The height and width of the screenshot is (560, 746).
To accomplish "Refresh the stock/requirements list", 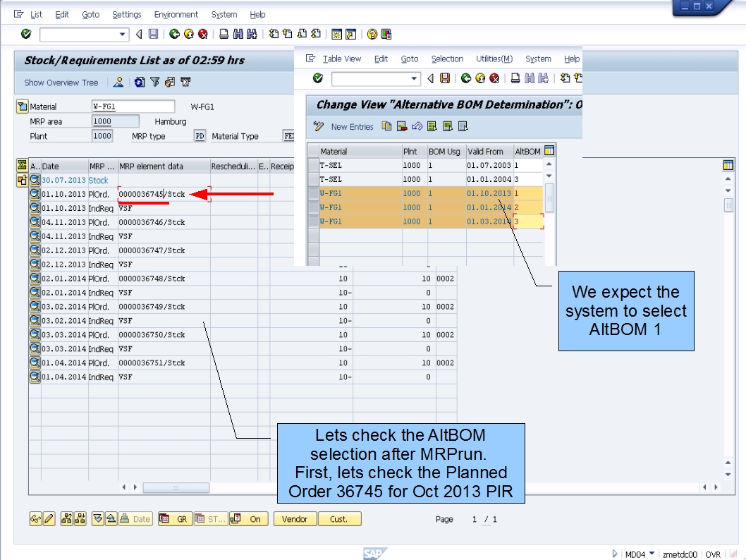I will click(x=139, y=83).
